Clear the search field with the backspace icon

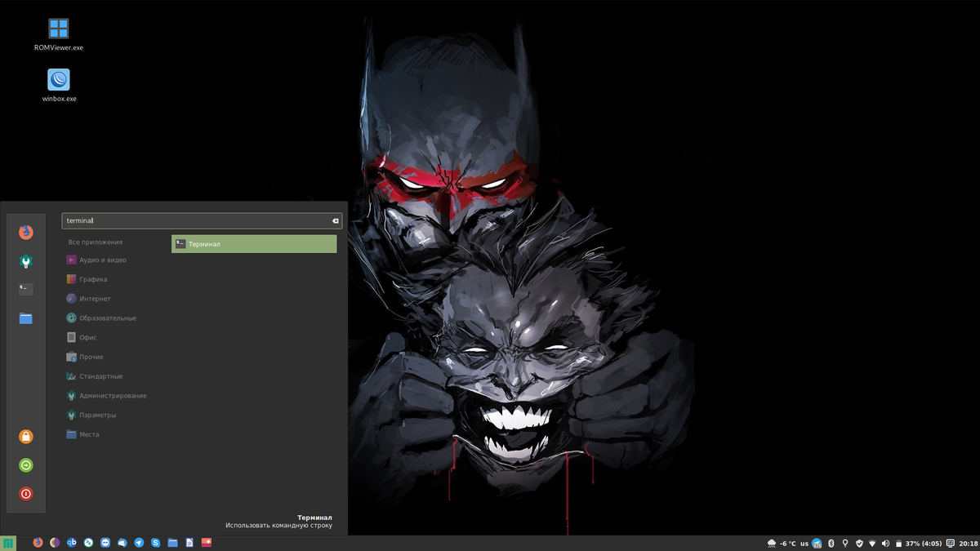(x=335, y=221)
